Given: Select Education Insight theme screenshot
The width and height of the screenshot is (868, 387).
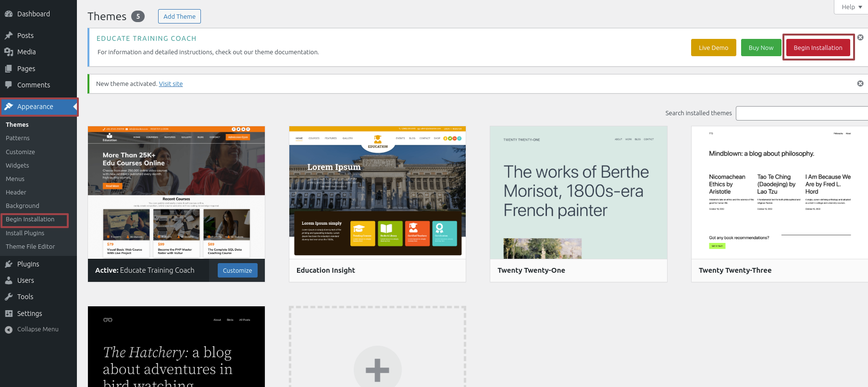Looking at the screenshot, I should coord(377,193).
